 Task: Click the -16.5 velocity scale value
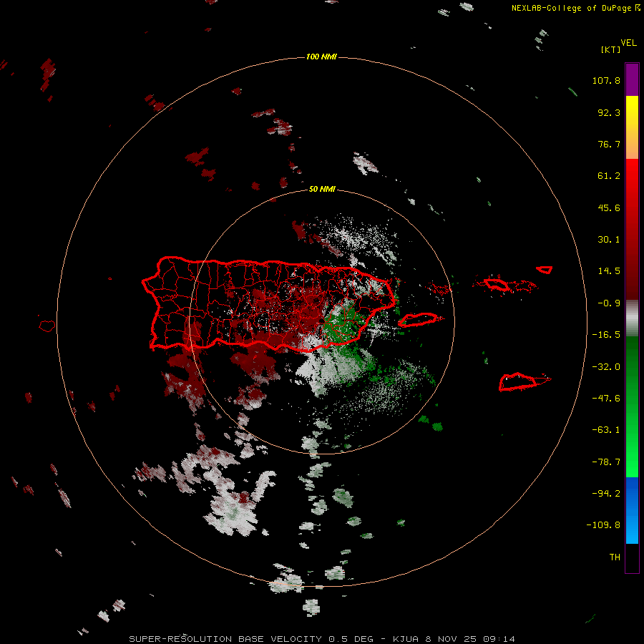tap(606, 335)
